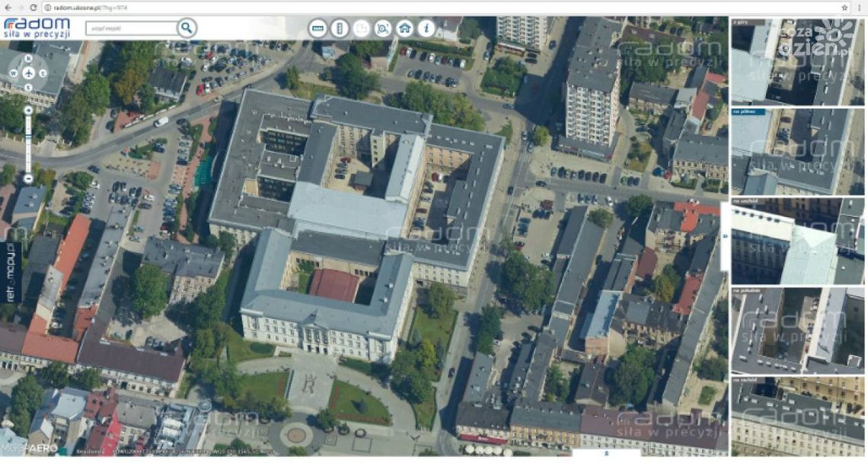Click the area measurement tool icon
This screenshot has height=470, width=868.
coord(362,28)
